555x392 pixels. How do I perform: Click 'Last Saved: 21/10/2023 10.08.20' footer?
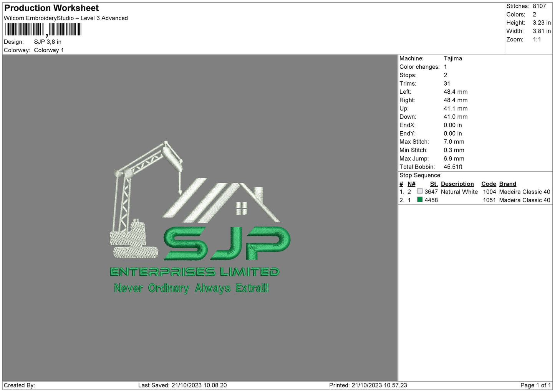[x=182, y=385]
